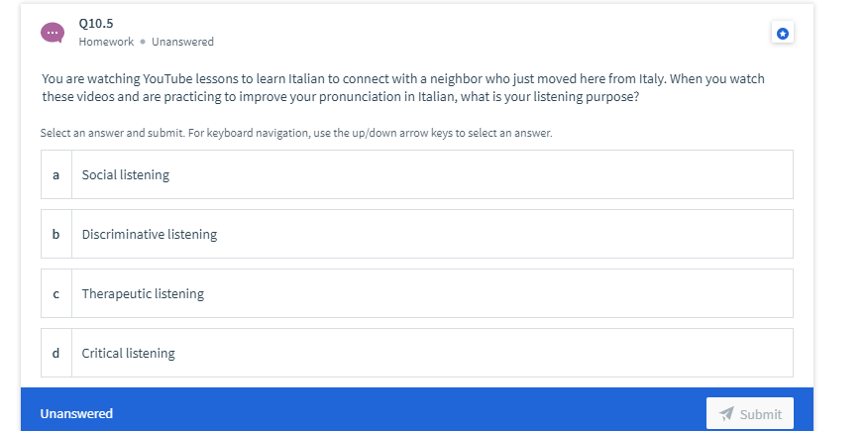
Task: Click the keyboard navigation instruction text
Action: (296, 133)
